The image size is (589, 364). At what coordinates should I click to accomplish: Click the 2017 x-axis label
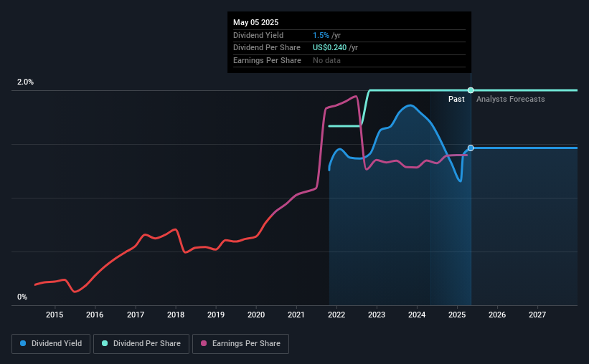pos(135,315)
